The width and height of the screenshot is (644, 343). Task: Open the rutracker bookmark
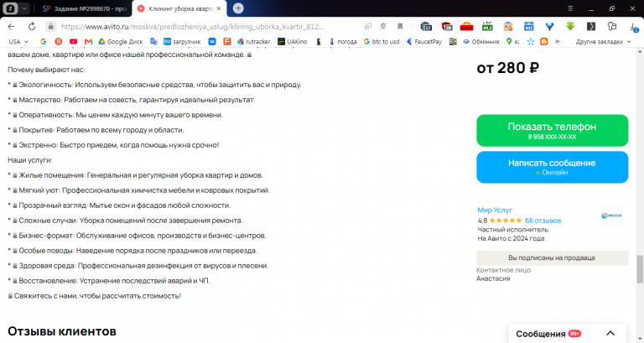point(253,41)
